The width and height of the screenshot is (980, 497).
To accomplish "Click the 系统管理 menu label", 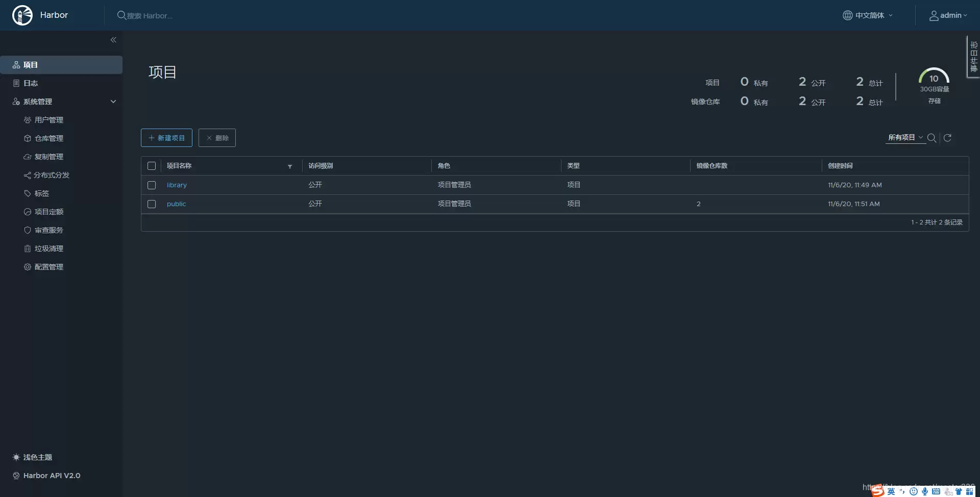I will point(38,102).
